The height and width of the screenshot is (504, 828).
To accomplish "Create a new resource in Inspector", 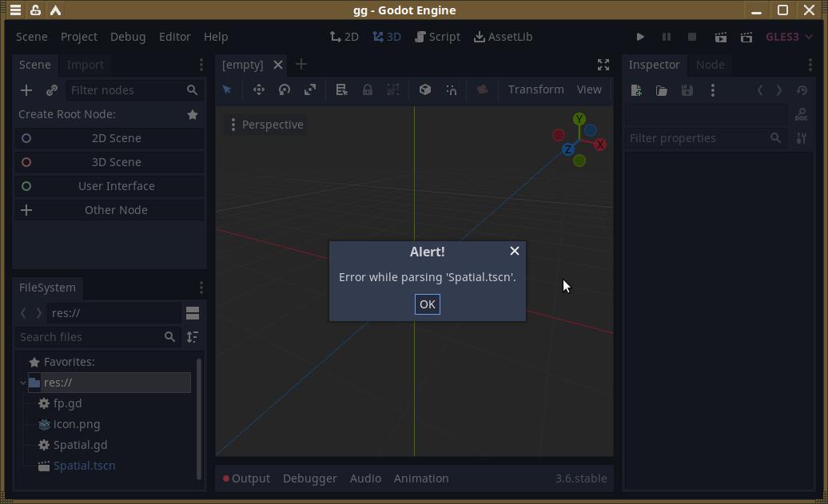I will (x=636, y=90).
